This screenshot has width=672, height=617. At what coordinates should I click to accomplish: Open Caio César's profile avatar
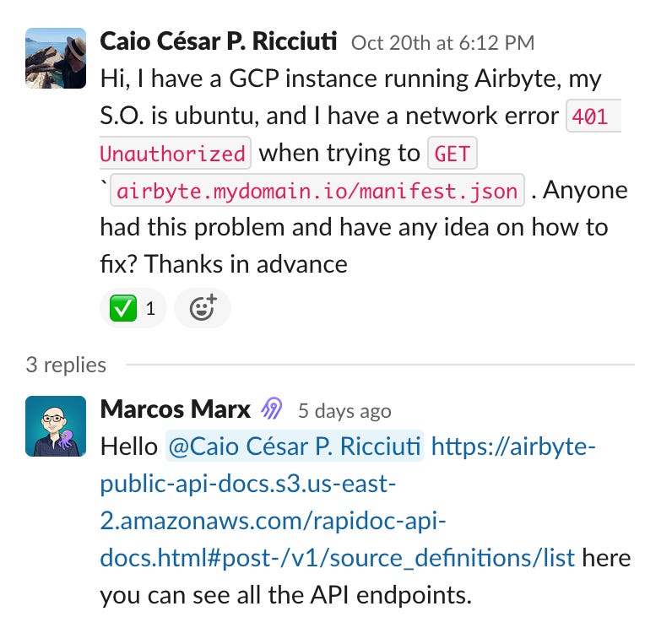[56, 58]
